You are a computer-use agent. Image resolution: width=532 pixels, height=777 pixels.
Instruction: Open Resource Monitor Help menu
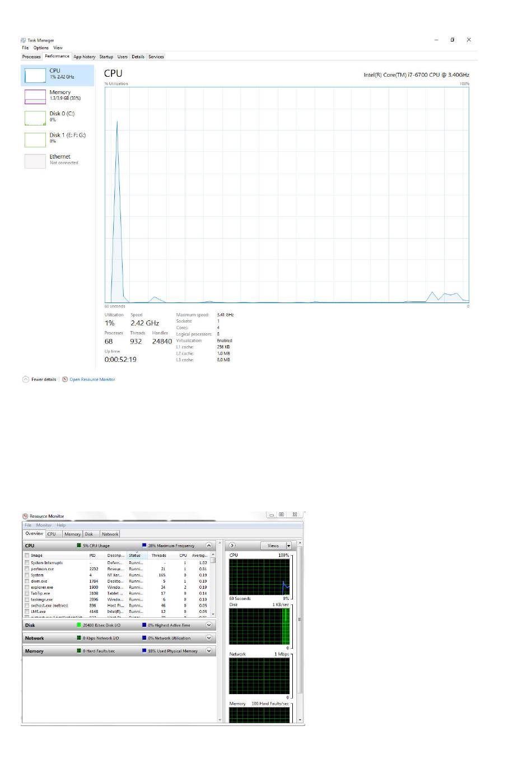pos(61,525)
